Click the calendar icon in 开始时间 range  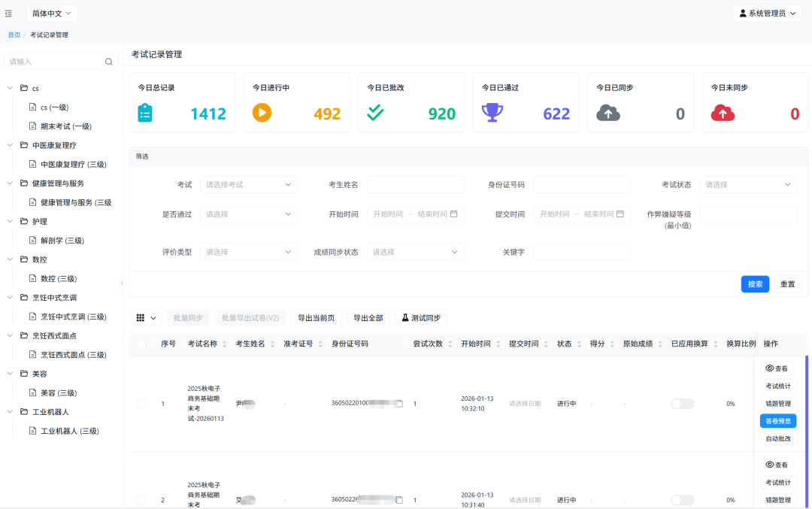pos(453,214)
